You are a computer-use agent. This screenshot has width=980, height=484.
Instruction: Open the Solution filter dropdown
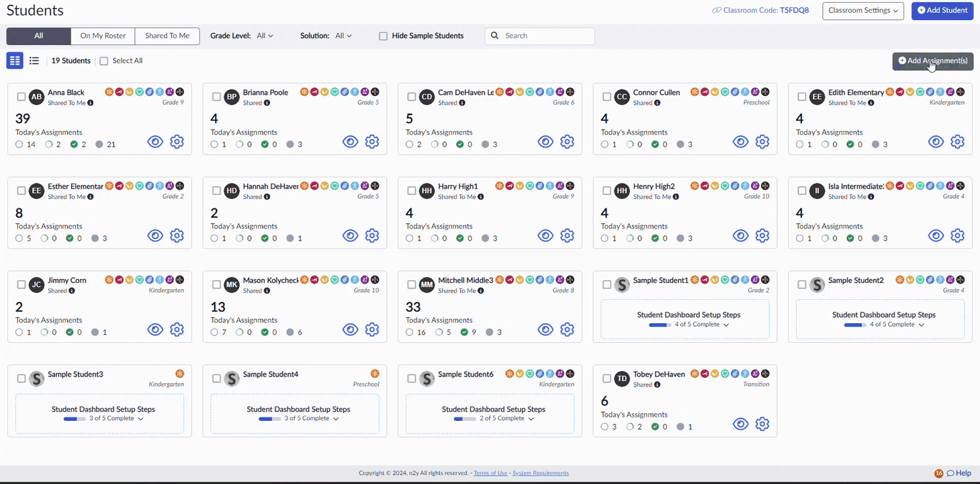tap(343, 36)
